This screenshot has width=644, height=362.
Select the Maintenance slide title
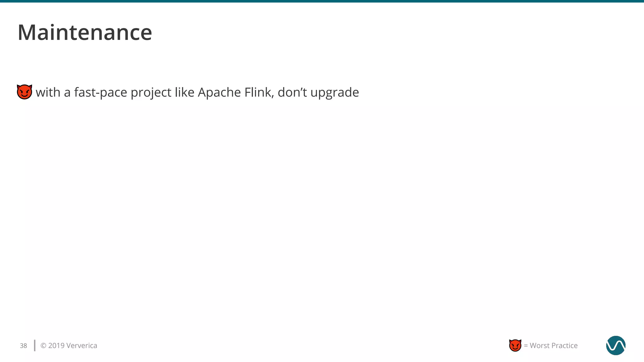click(x=85, y=32)
